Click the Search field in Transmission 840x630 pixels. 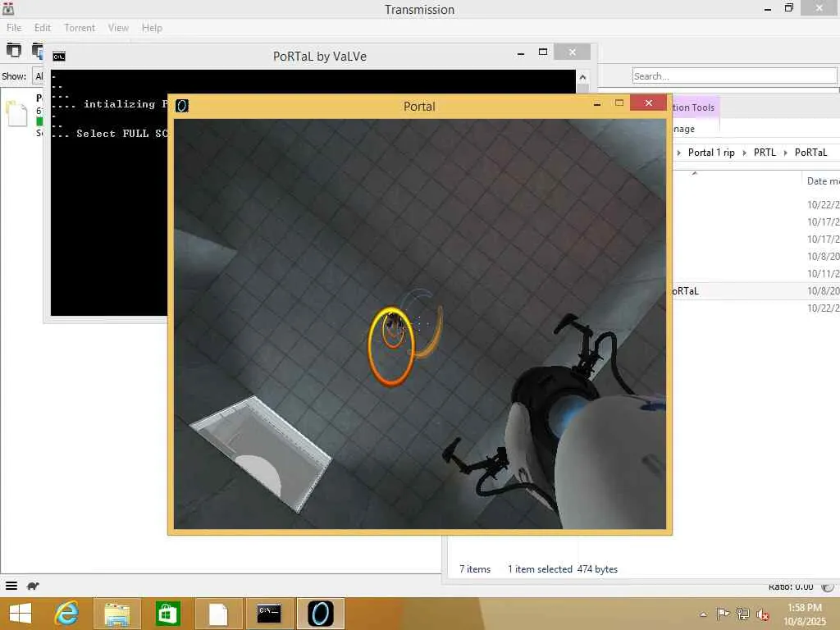click(x=734, y=76)
